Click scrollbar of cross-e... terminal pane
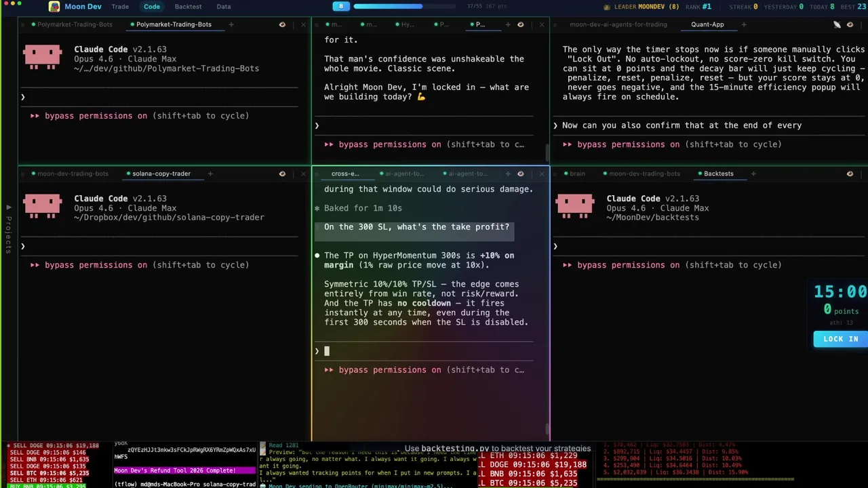The width and height of the screenshot is (868, 488). click(547, 429)
